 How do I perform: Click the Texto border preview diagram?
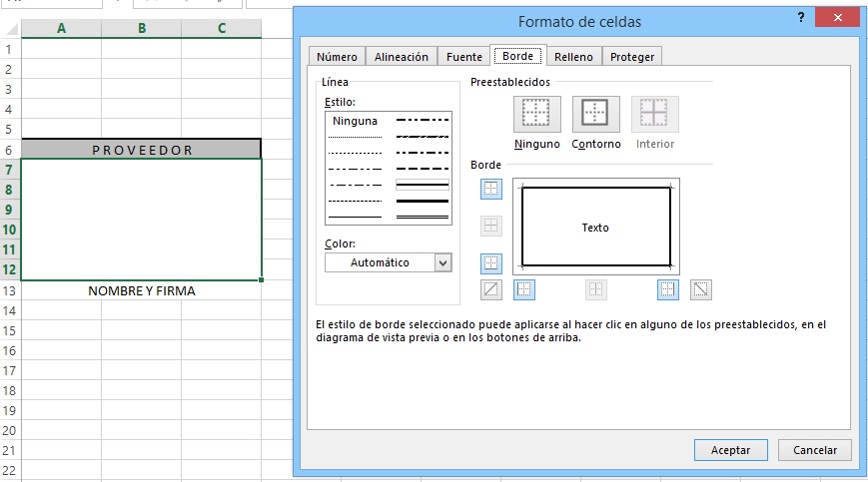pos(595,228)
